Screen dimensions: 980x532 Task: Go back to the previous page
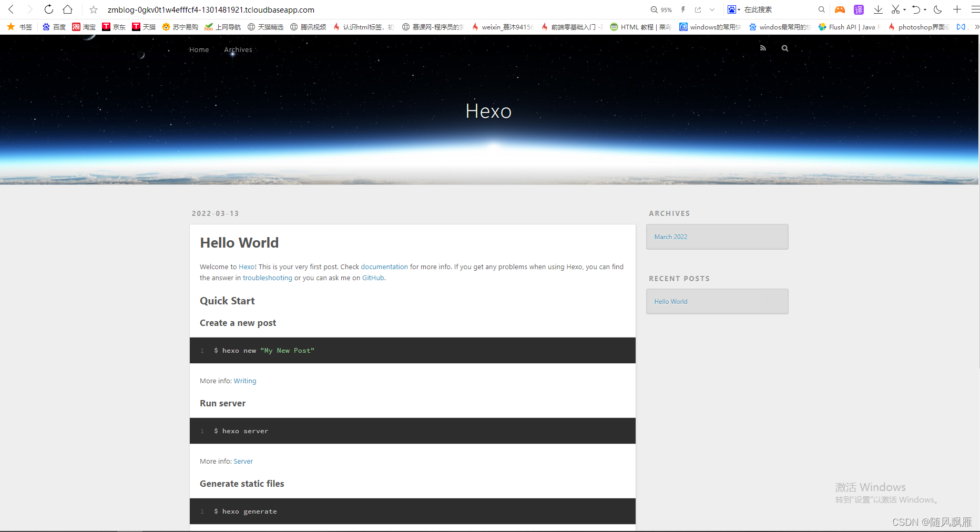click(x=11, y=9)
